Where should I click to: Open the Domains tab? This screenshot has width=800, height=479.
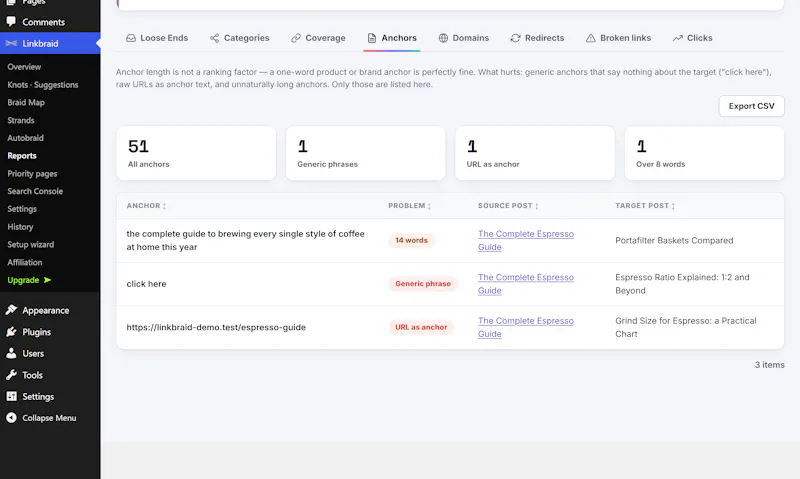click(x=464, y=38)
